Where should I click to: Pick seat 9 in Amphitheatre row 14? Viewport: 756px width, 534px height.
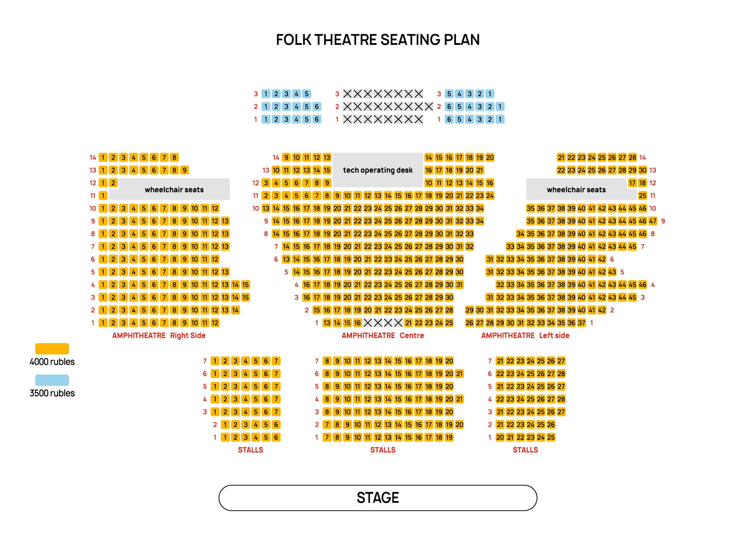286,157
